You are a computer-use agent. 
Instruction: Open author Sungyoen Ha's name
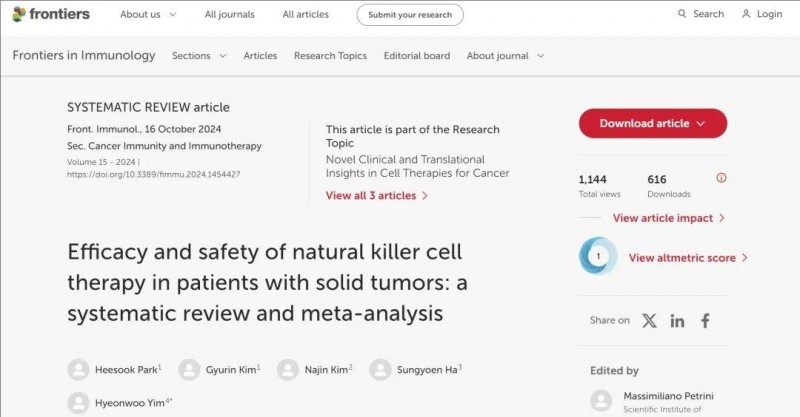coord(427,370)
